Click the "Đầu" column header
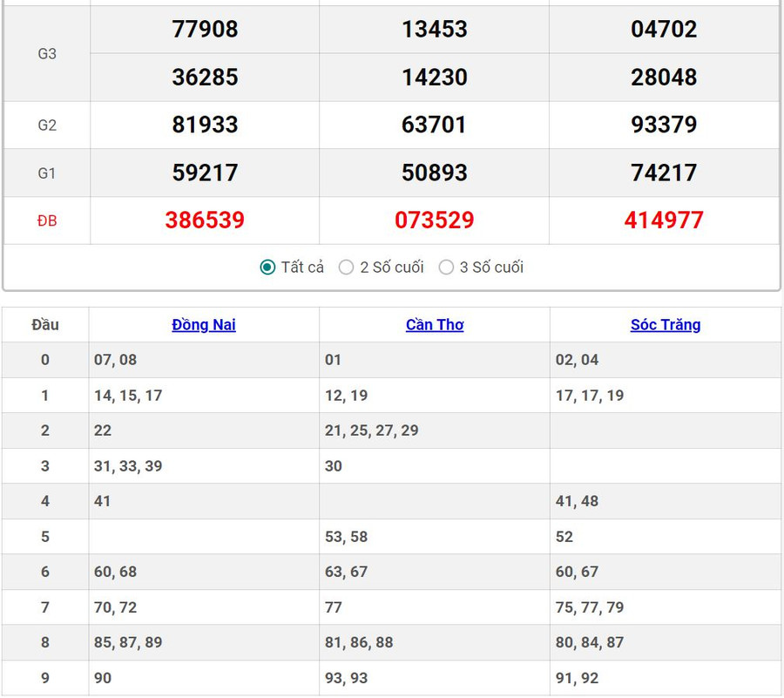 45,325
